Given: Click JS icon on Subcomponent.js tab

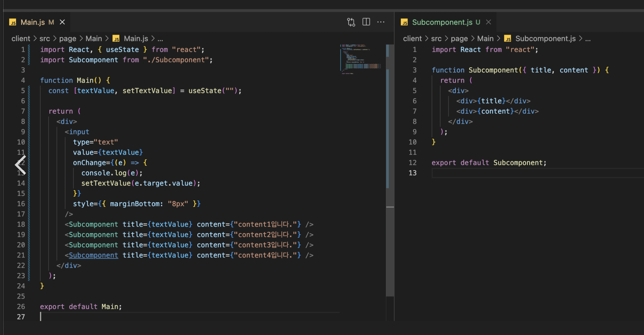Looking at the screenshot, I should click(404, 22).
